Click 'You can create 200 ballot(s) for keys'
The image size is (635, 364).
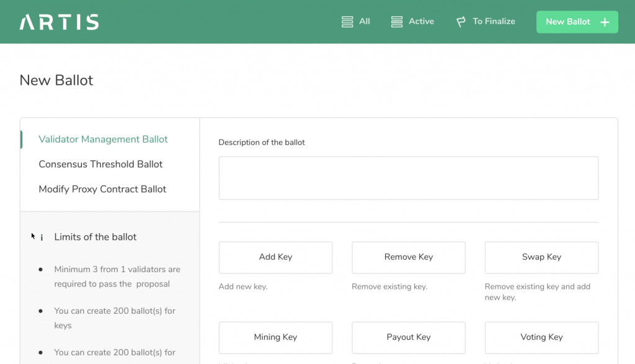click(x=115, y=318)
